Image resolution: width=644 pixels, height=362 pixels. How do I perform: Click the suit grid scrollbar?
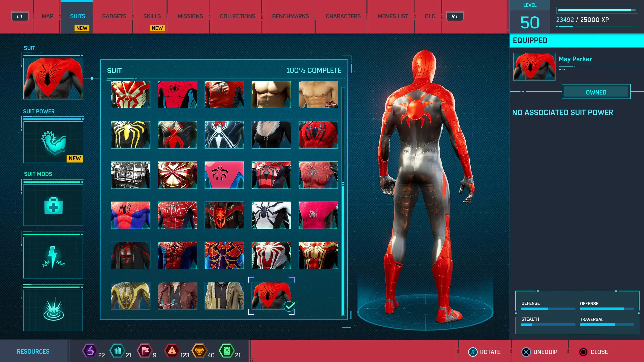tap(343, 201)
